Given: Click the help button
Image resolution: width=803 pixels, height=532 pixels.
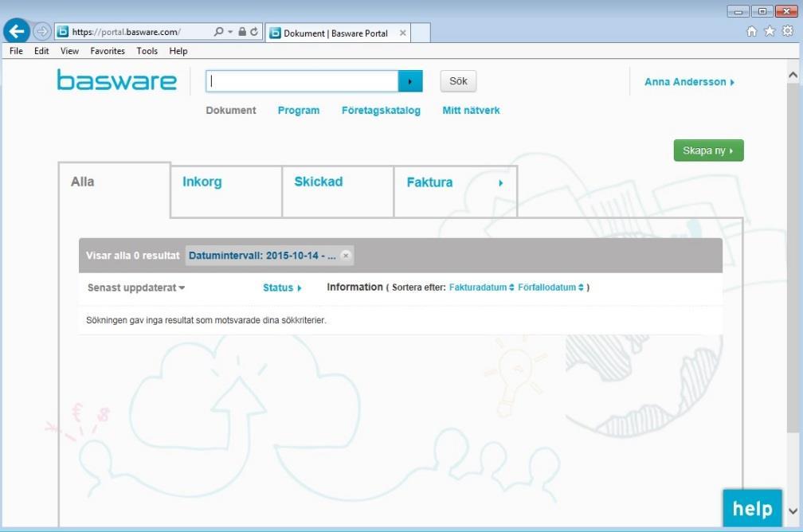Looking at the screenshot, I should pyautogui.click(x=752, y=508).
